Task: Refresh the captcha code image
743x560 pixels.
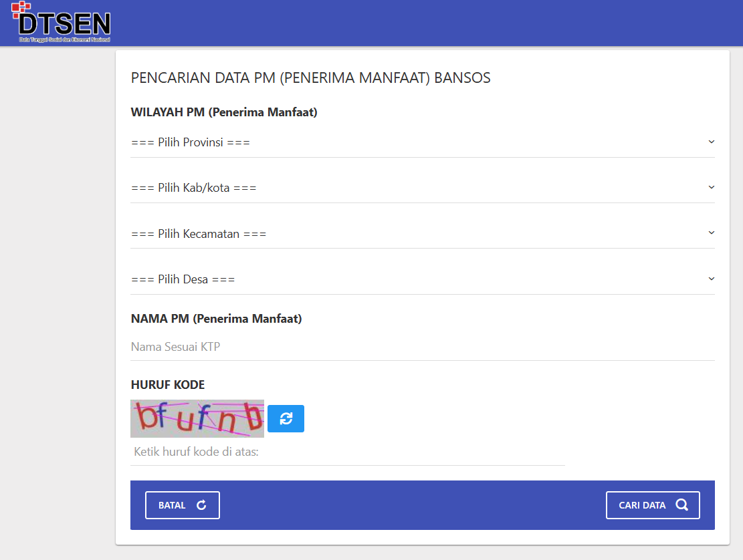Action: tap(286, 418)
